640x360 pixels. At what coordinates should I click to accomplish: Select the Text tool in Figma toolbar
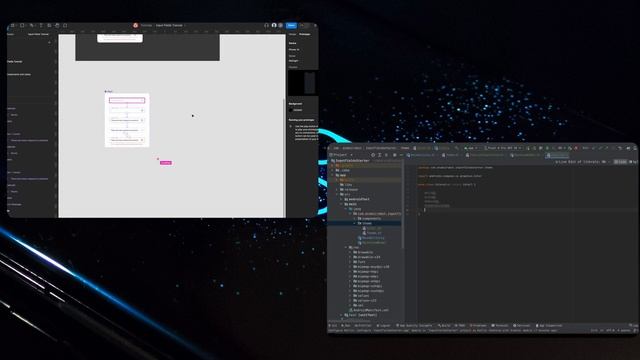[41, 25]
